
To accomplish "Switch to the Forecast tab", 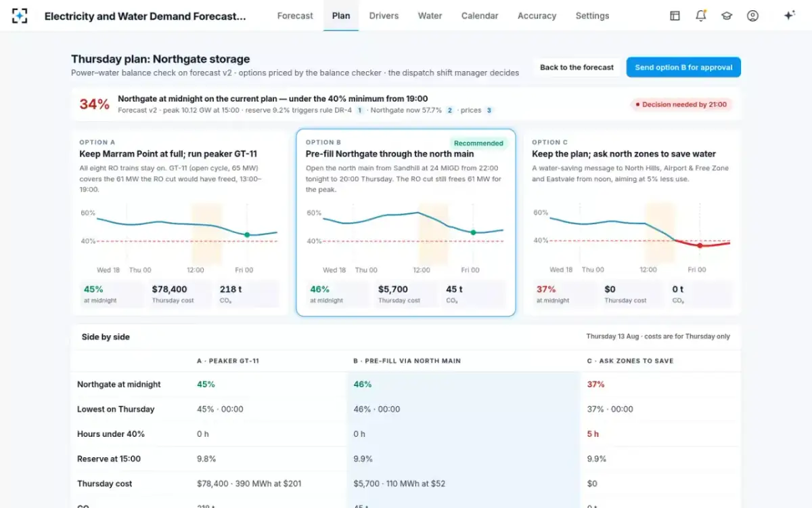I will (x=295, y=16).
